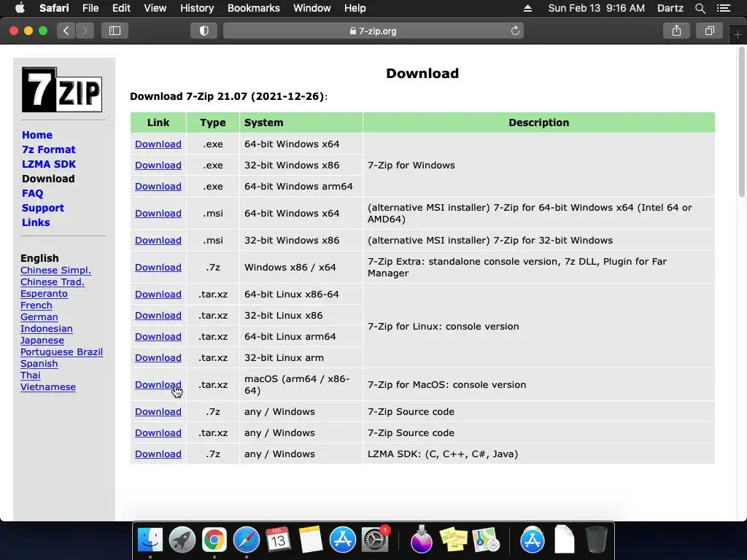747x560 pixels.
Task: Switch language to Chinese Trad.
Action: click(x=53, y=282)
